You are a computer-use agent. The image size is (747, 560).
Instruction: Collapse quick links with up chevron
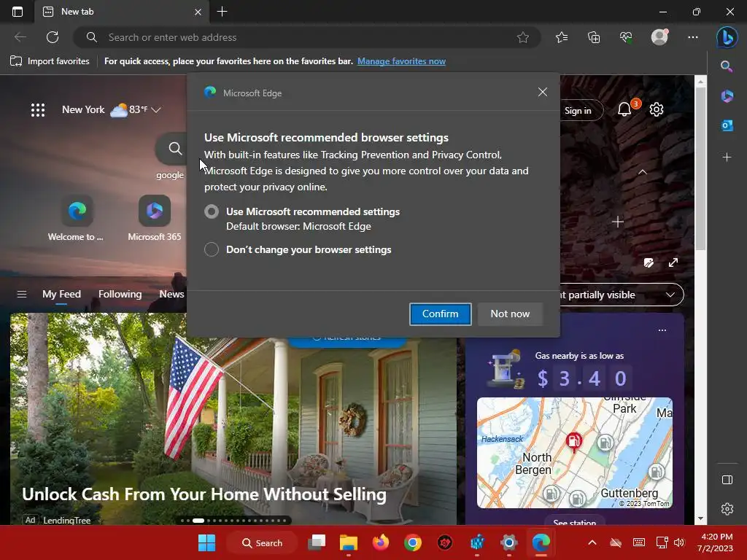642,172
